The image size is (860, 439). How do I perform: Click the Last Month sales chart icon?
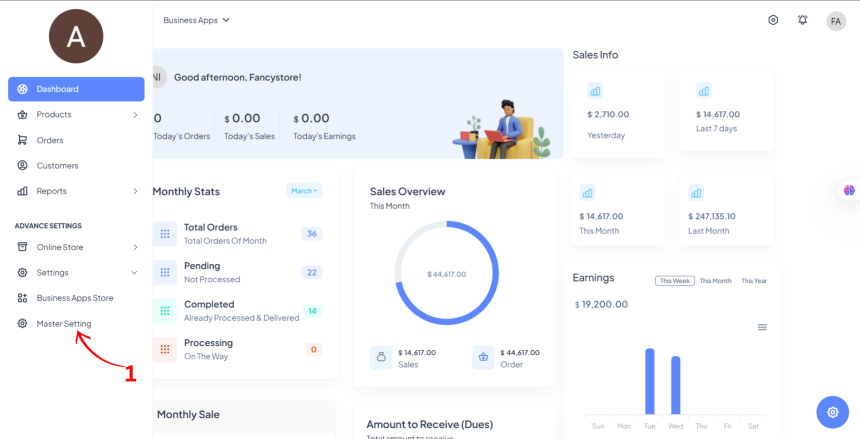(696, 193)
